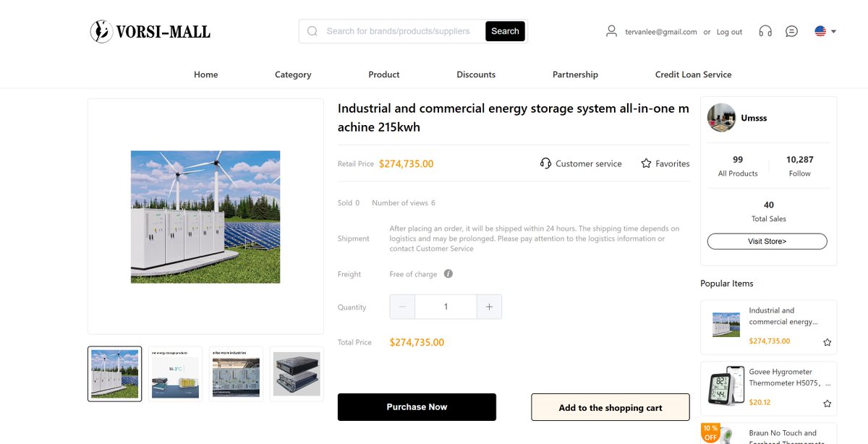The image size is (868, 444).
Task: Click the Favorites link text
Action: [673, 163]
